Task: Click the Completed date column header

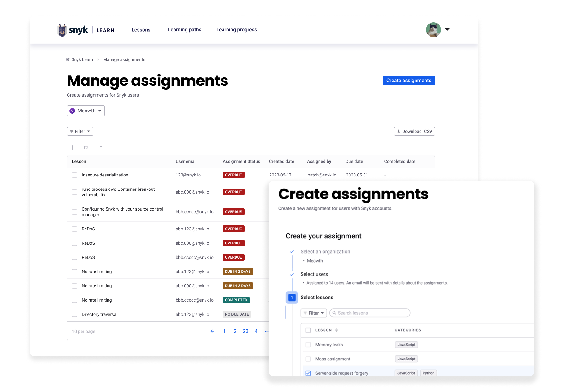Action: point(399,161)
